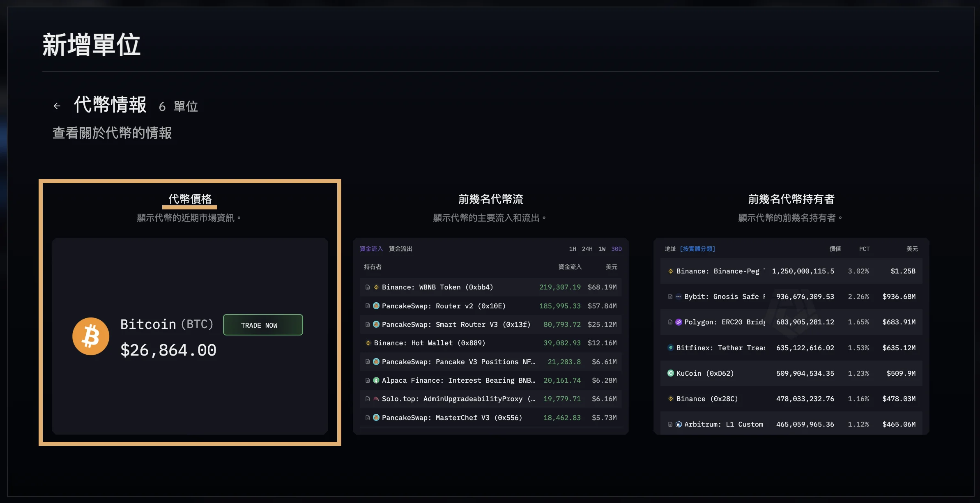
Task: Select the 30D time range
Action: point(617,249)
